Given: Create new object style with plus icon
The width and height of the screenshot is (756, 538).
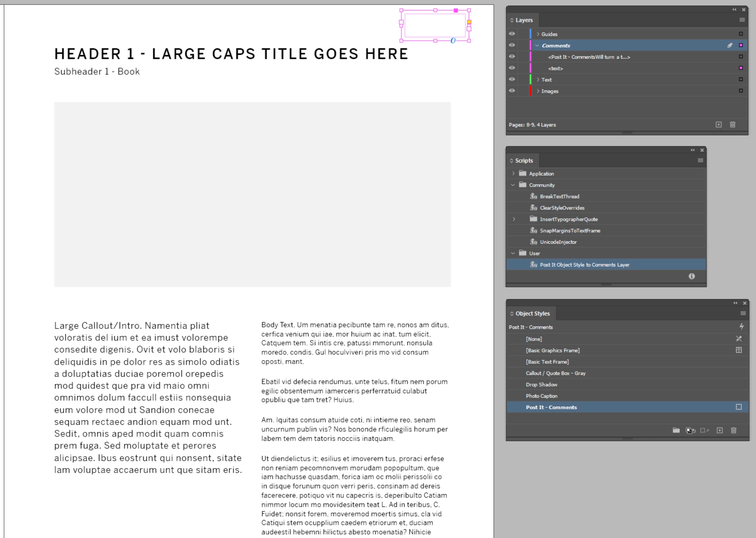Looking at the screenshot, I should pos(719,430).
